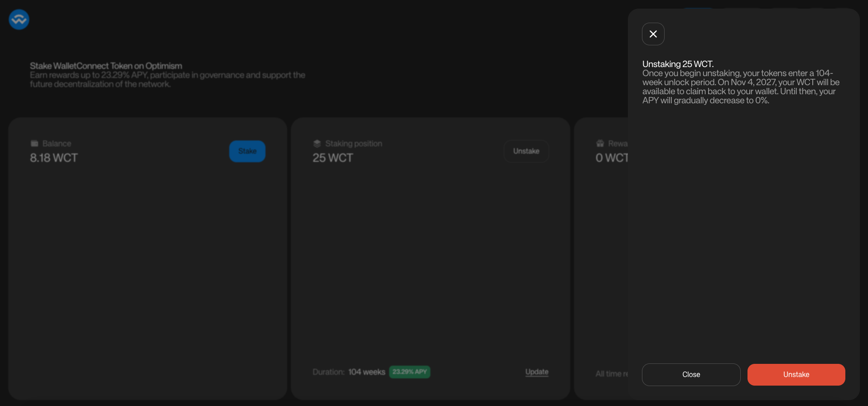Click the 23.29% APY badge
Screen dimensions: 868x406
pyautogui.click(x=410, y=372)
